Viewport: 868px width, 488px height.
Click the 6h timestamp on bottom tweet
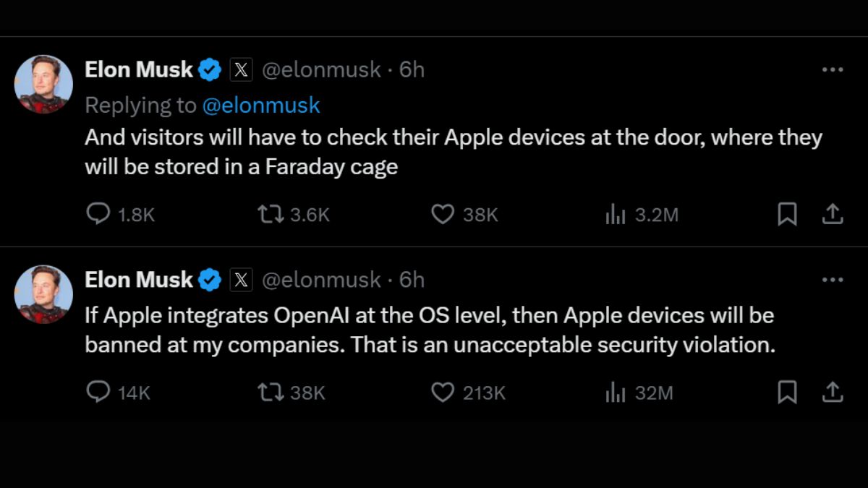(412, 280)
